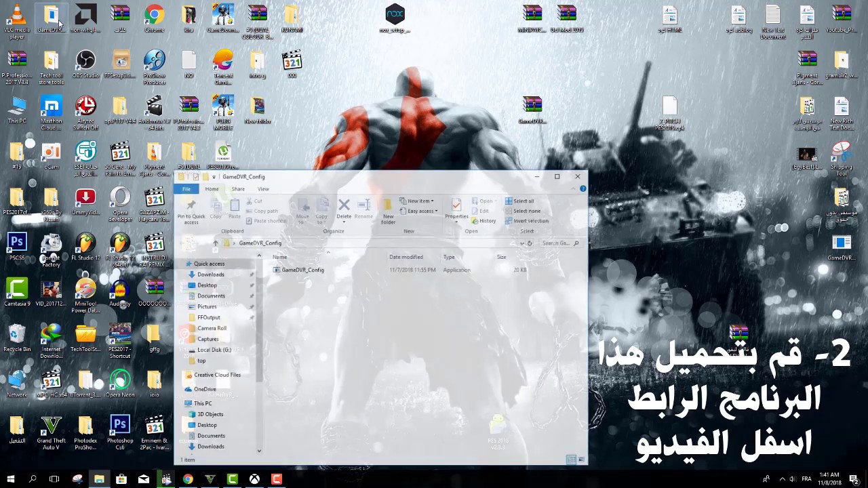The image size is (868, 488).
Task: Go up one level with up arrow
Action: [216, 243]
